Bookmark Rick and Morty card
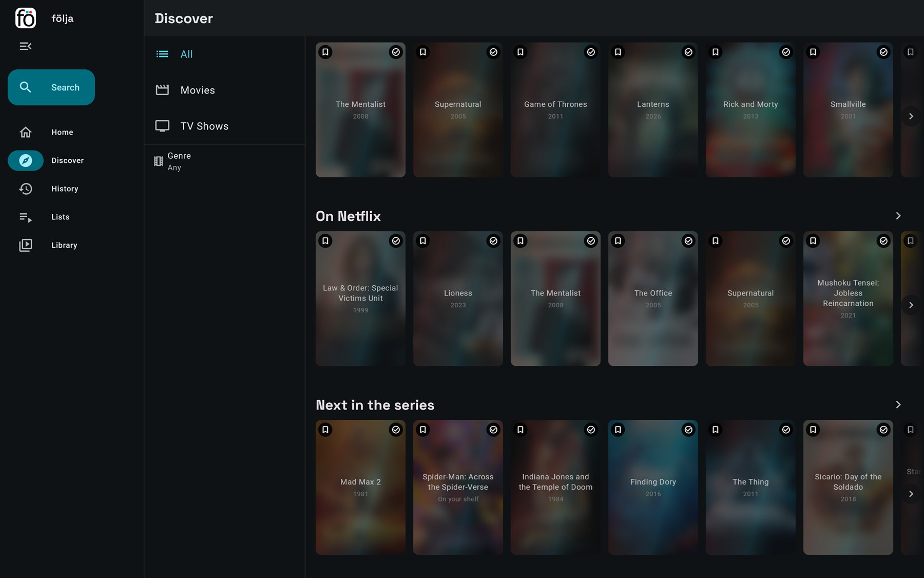 pos(716,52)
